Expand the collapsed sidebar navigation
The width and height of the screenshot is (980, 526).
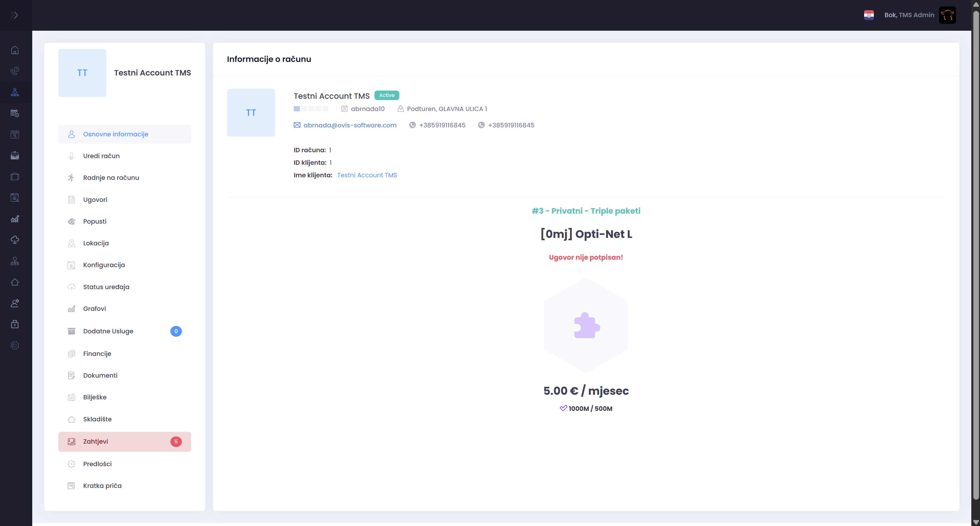tap(15, 15)
